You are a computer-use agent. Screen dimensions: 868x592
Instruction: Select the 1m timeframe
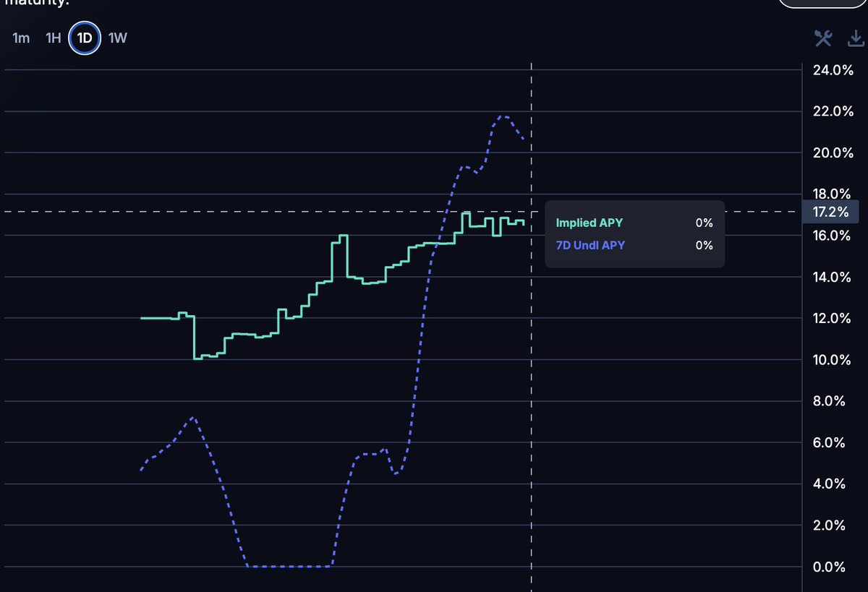(21, 38)
